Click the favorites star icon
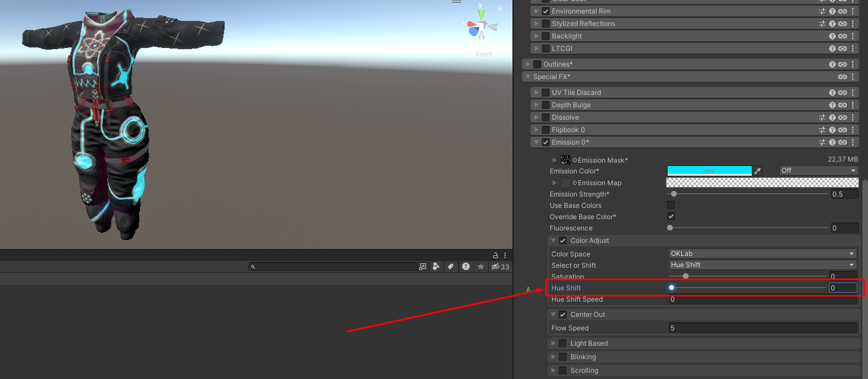The image size is (868, 379). (481, 267)
